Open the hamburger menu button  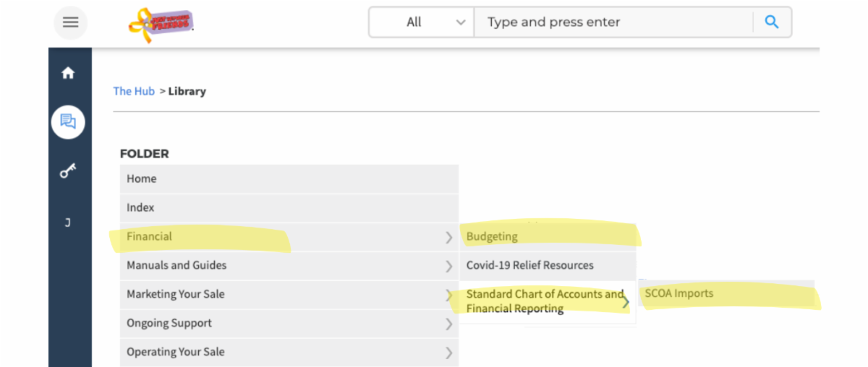[70, 22]
